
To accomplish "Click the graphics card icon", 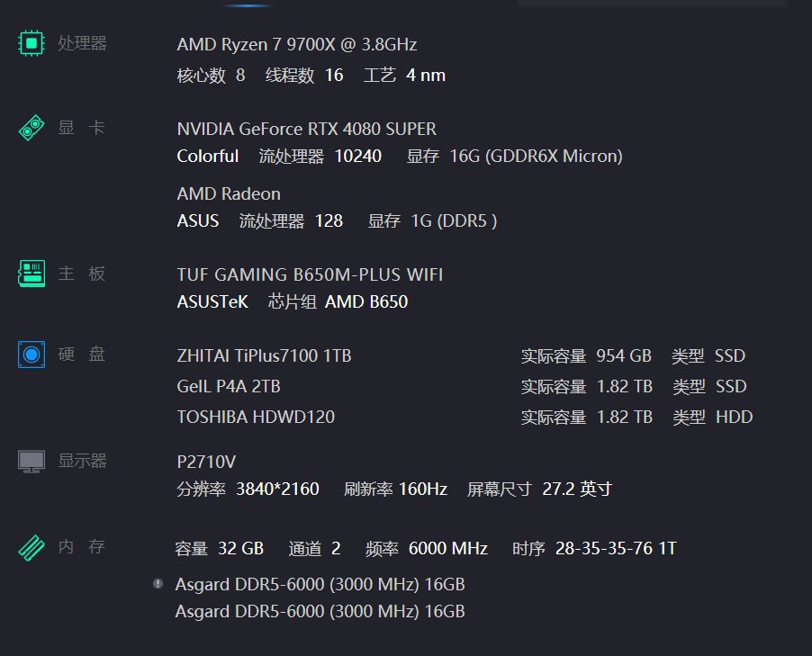I will click(x=32, y=128).
